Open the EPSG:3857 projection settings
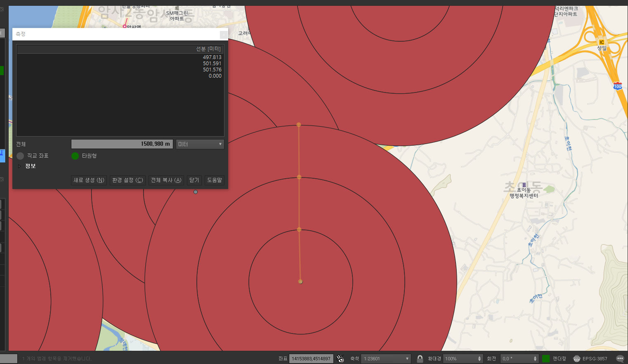 tap(590, 359)
